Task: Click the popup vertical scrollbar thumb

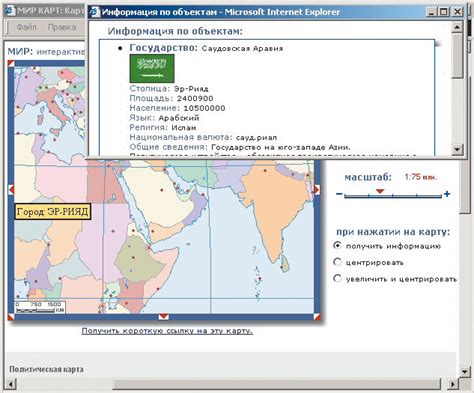Action: click(457, 55)
